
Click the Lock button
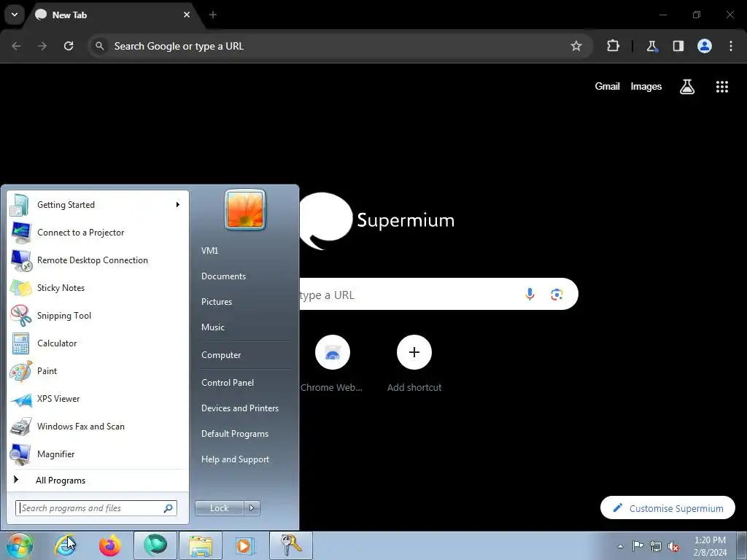pos(219,508)
